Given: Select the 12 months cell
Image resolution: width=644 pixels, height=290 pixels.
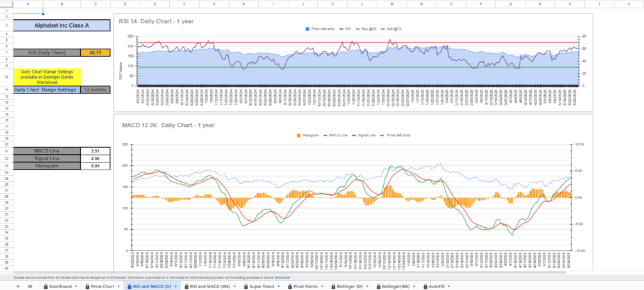Looking at the screenshot, I should pos(95,90).
